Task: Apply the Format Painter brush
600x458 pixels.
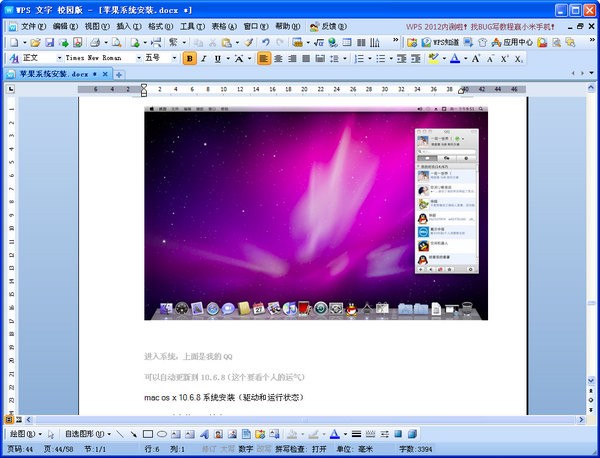Action: click(x=248, y=42)
